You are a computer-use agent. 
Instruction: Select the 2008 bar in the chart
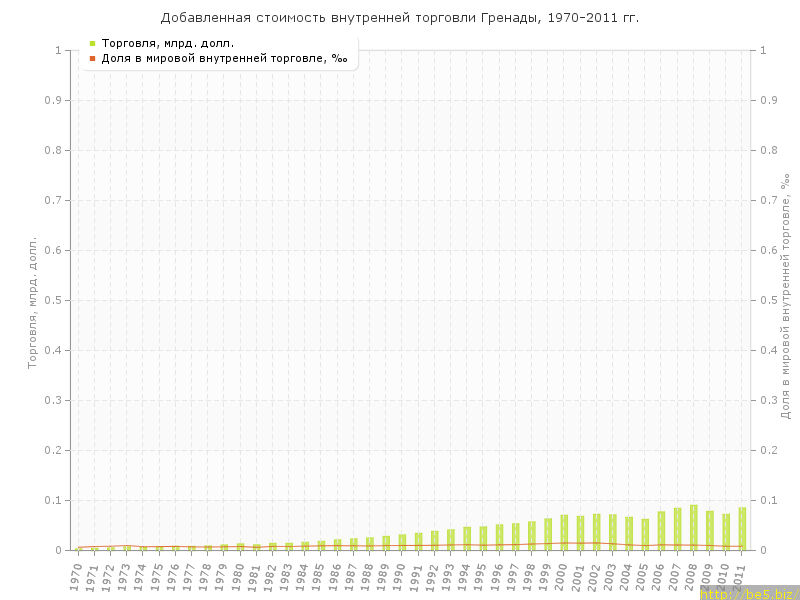pyautogui.click(x=694, y=528)
